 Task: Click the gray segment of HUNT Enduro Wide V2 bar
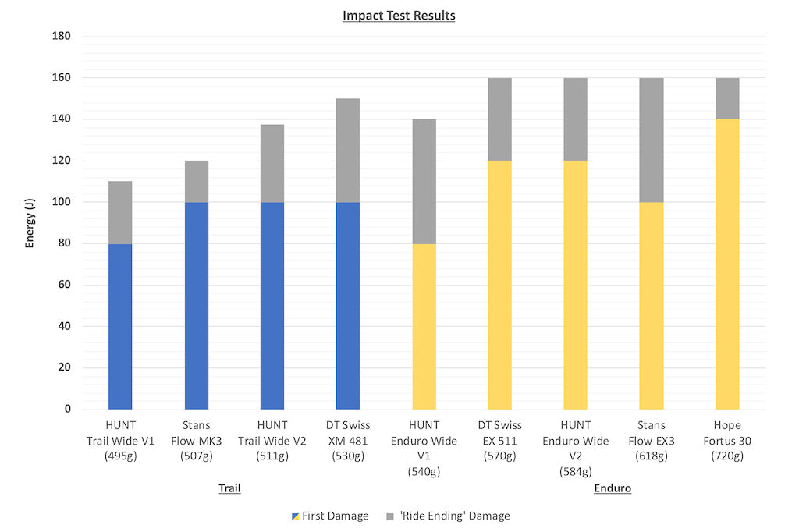pyautogui.click(x=576, y=119)
